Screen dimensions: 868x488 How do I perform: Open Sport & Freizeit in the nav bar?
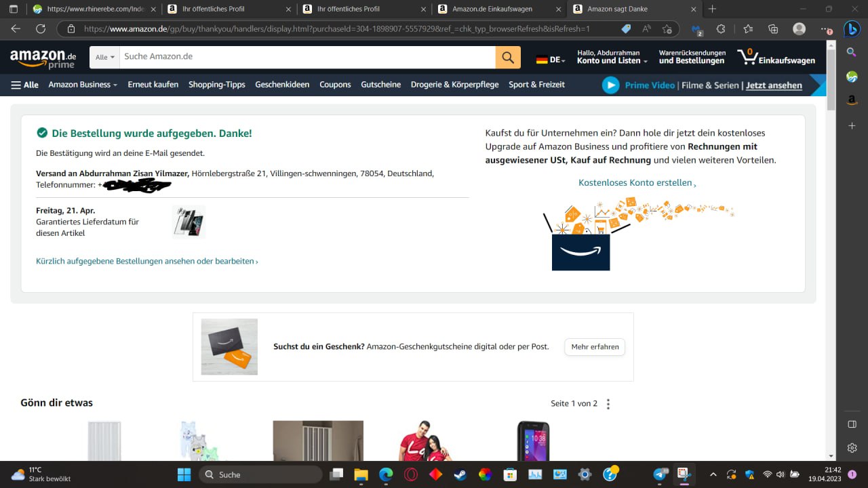(537, 85)
